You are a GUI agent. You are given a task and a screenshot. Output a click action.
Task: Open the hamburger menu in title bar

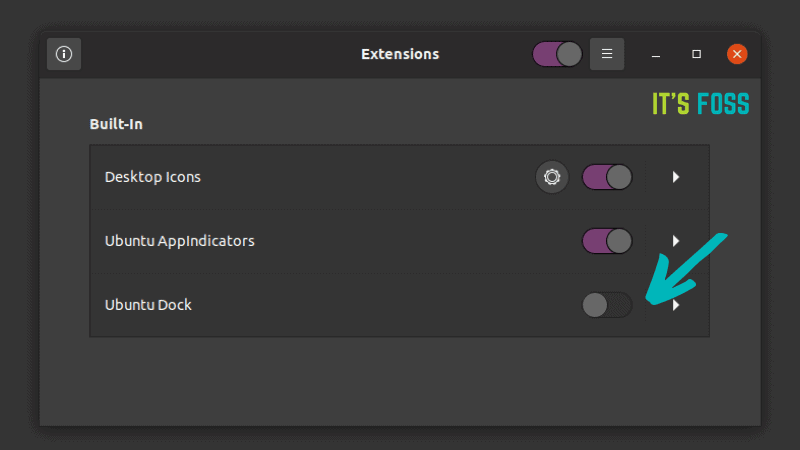pos(607,54)
